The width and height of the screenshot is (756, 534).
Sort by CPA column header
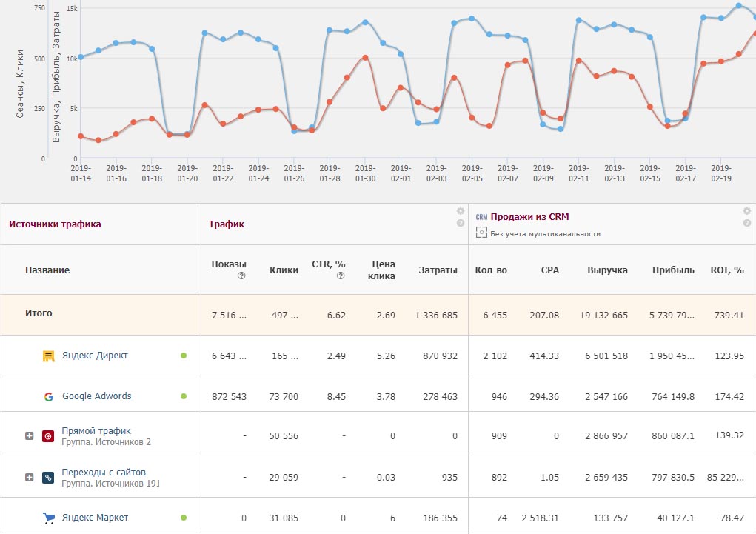(549, 270)
